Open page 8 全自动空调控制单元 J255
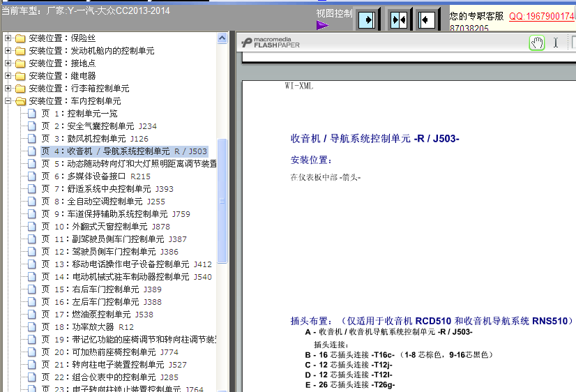The height and width of the screenshot is (392, 576). [x=103, y=202]
